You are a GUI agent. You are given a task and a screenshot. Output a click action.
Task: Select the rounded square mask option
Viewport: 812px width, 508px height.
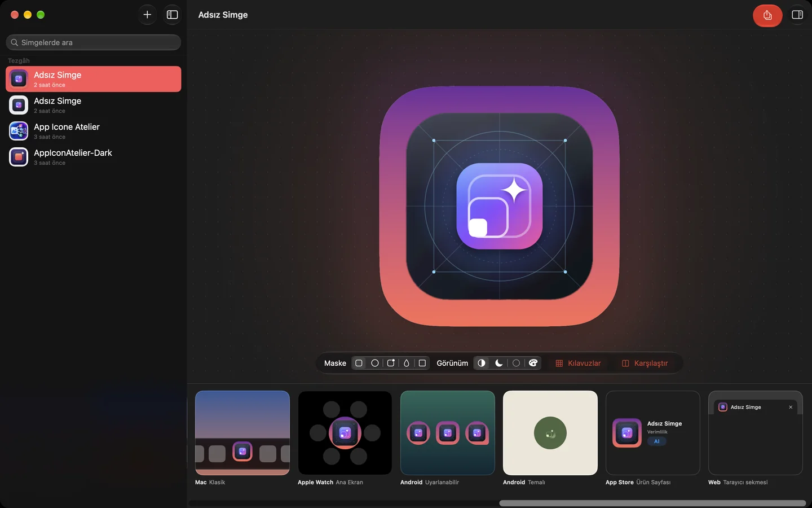[x=359, y=363]
